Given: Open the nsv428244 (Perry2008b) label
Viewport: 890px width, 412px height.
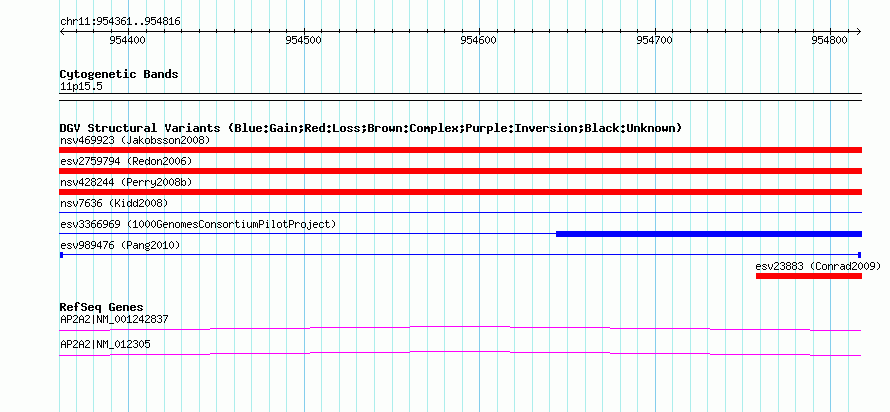Looking at the screenshot, I should tap(126, 182).
